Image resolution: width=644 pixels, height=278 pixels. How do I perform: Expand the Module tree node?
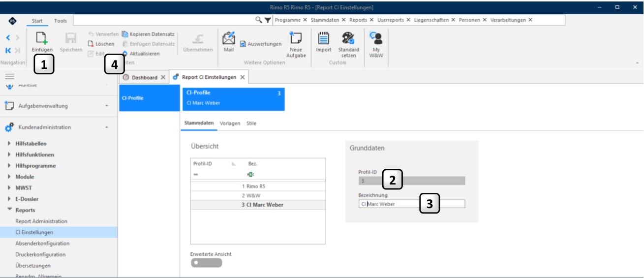(x=9, y=177)
